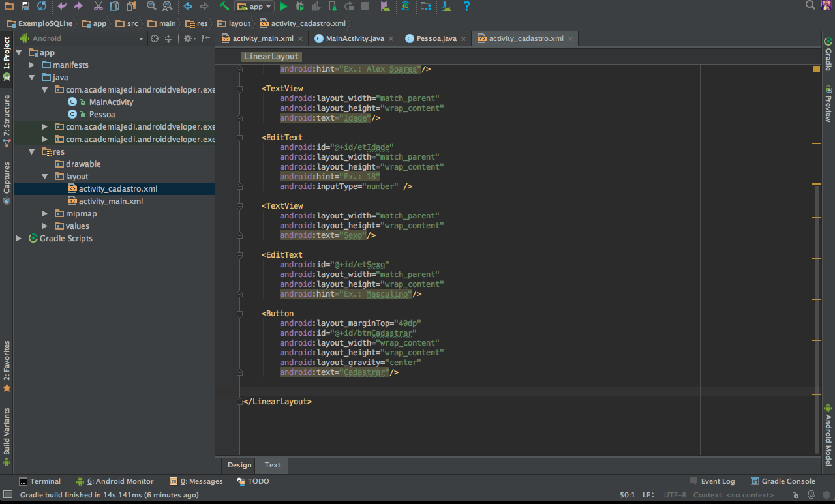Click the Scroll from Source target icon
The width and height of the screenshot is (835, 504).
155,38
